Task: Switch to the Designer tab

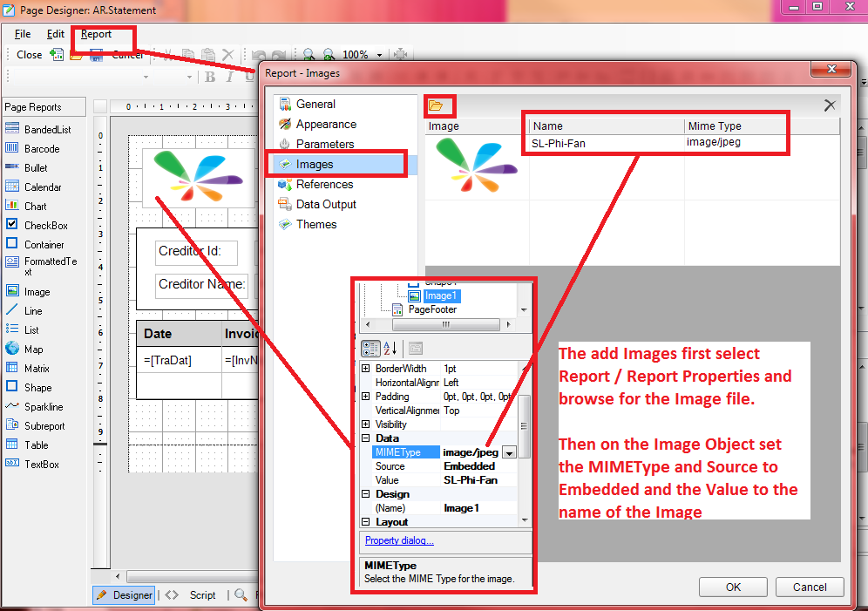Action: point(124,595)
